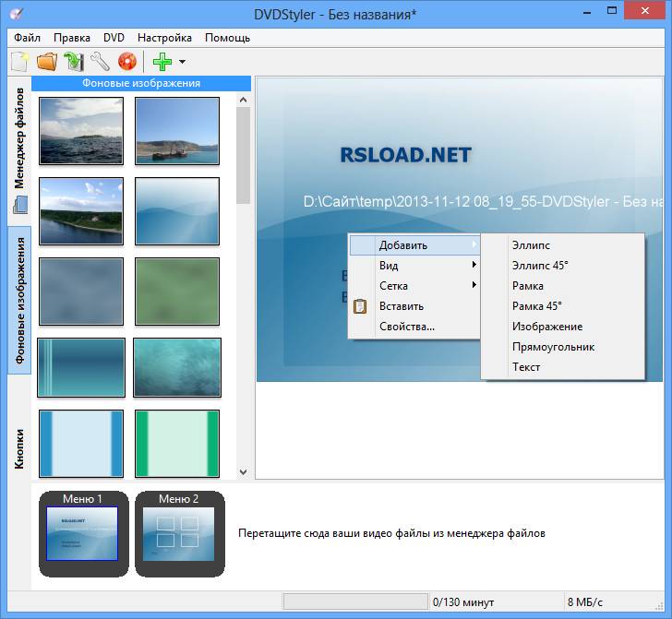Click the Фоновые изображения panel header
The width and height of the screenshot is (672, 619).
click(x=141, y=83)
